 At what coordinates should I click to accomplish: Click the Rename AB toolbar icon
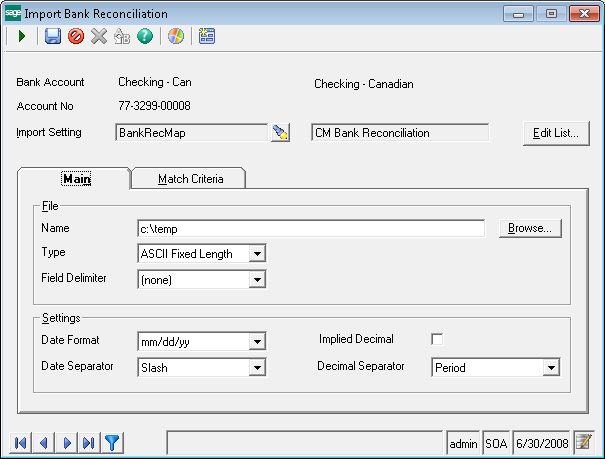122,37
